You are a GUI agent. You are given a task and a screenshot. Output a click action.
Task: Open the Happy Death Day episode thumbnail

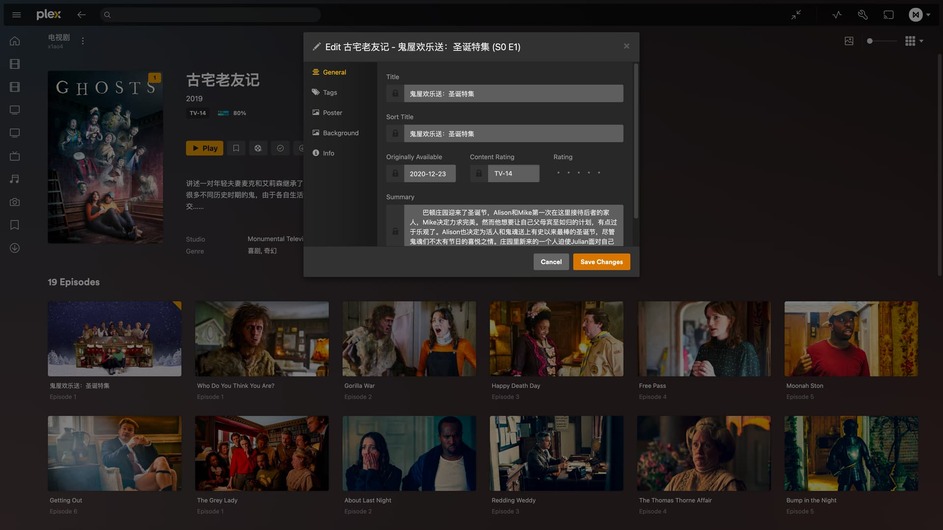coord(556,339)
